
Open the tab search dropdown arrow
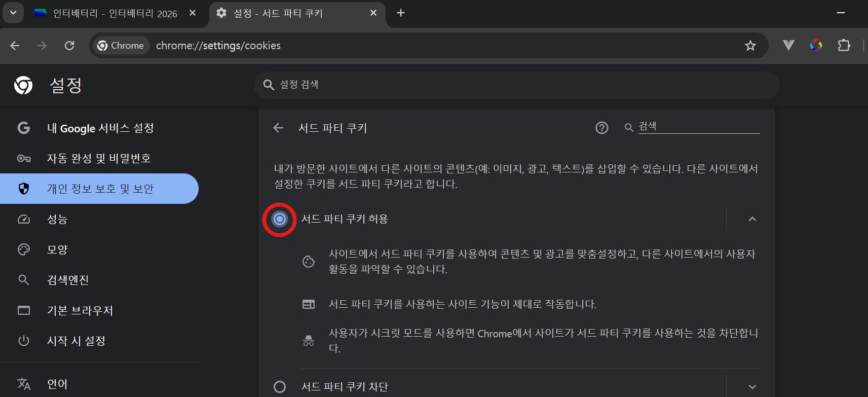coord(13,13)
